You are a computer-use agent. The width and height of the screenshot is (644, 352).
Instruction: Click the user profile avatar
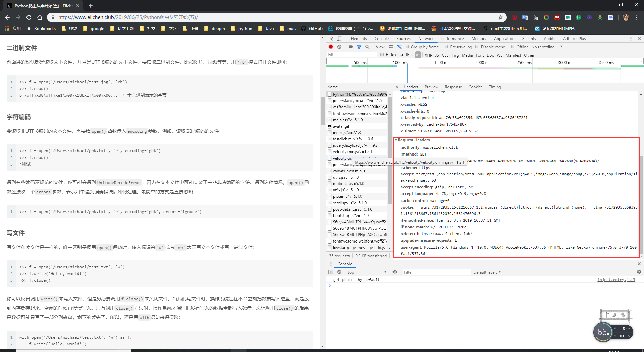click(626, 17)
